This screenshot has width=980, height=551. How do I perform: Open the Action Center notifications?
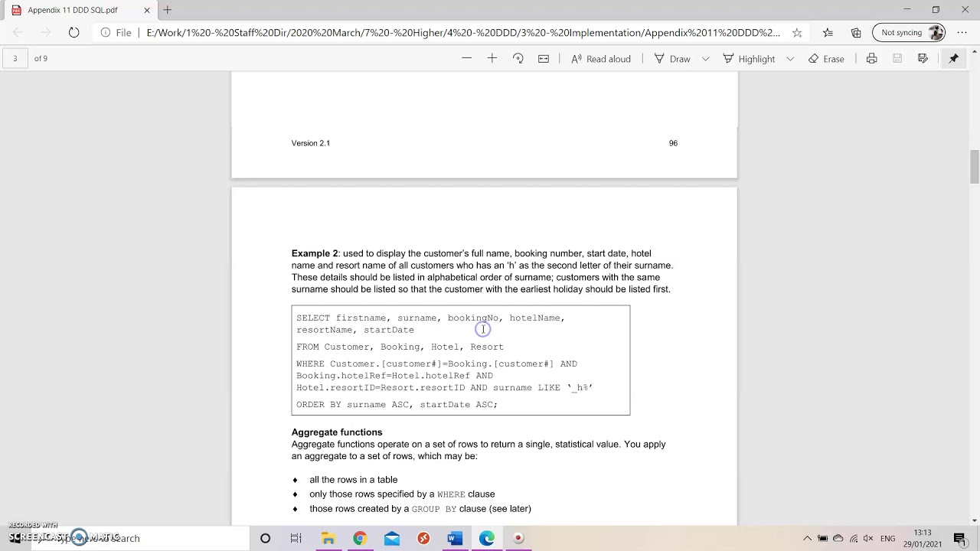coord(960,539)
